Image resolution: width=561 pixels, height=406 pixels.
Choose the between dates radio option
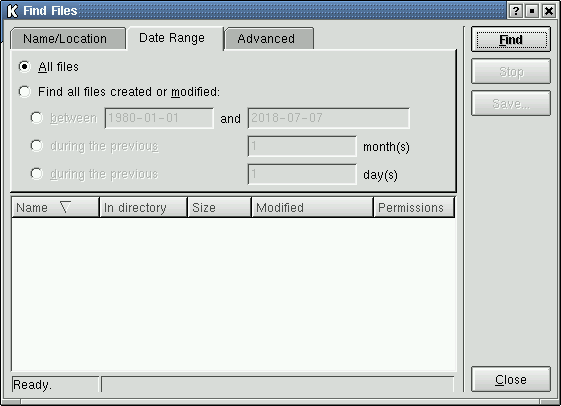(x=36, y=118)
